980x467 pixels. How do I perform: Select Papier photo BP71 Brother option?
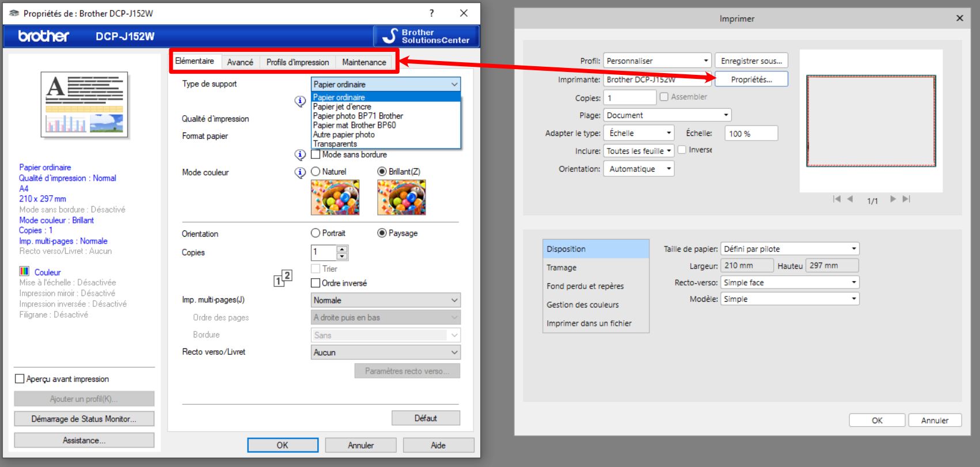tap(386, 116)
